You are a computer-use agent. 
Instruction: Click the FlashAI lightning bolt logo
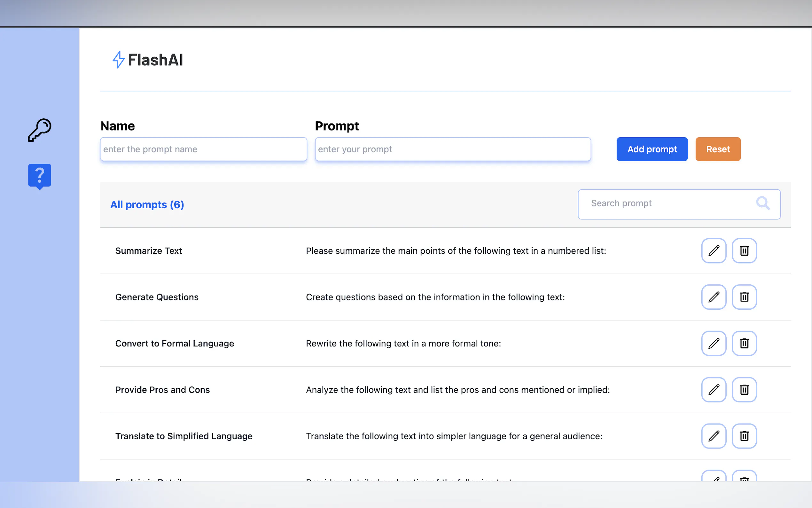(x=118, y=60)
